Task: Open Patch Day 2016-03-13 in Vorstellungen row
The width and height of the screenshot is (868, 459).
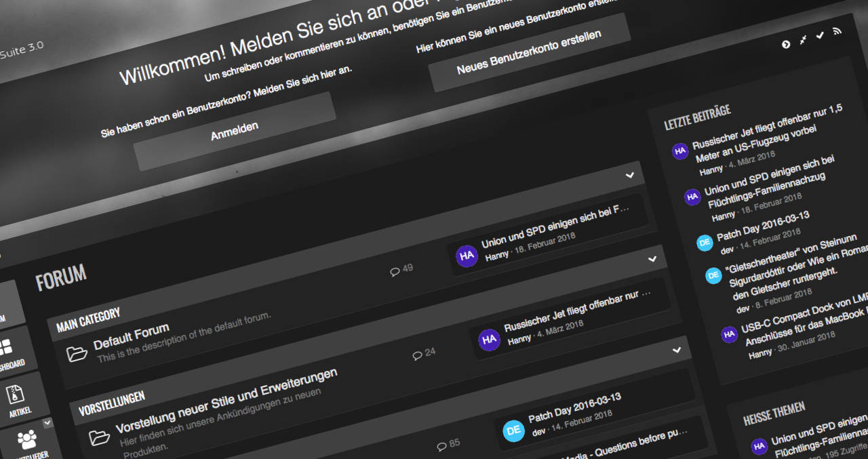Action: [575, 407]
